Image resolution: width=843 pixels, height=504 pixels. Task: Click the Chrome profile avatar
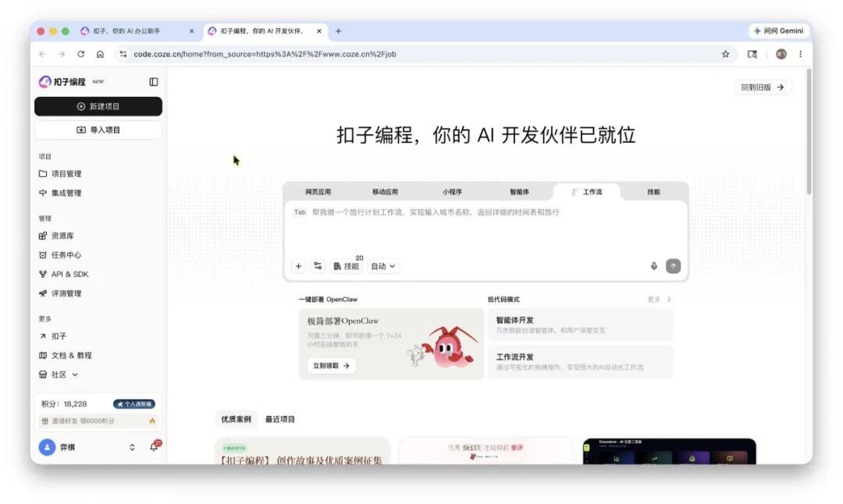tap(781, 54)
